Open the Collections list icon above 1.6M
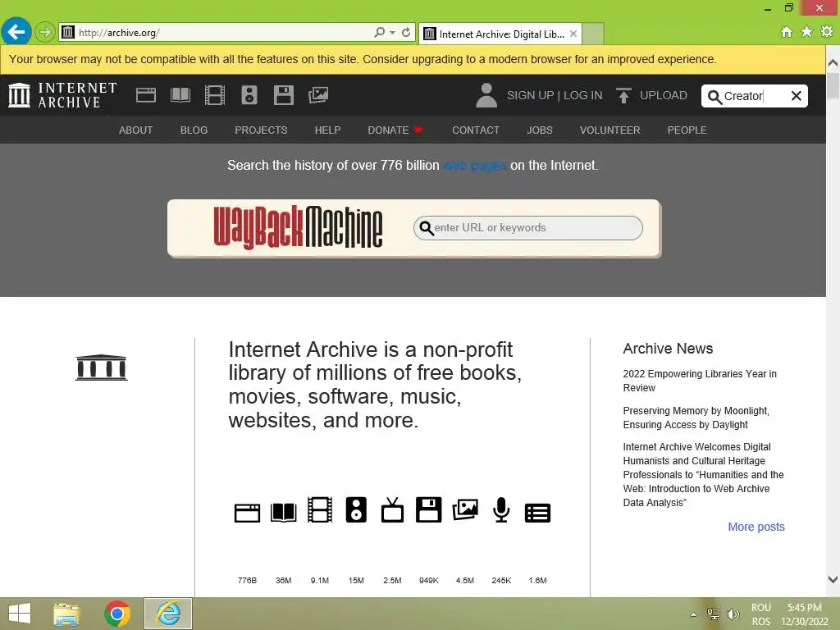840x630 pixels. click(537, 513)
